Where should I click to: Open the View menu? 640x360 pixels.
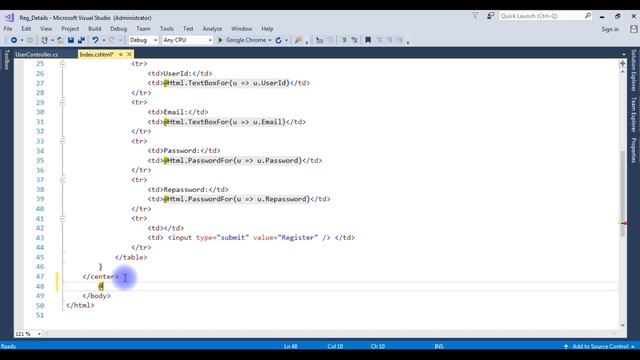click(46, 29)
